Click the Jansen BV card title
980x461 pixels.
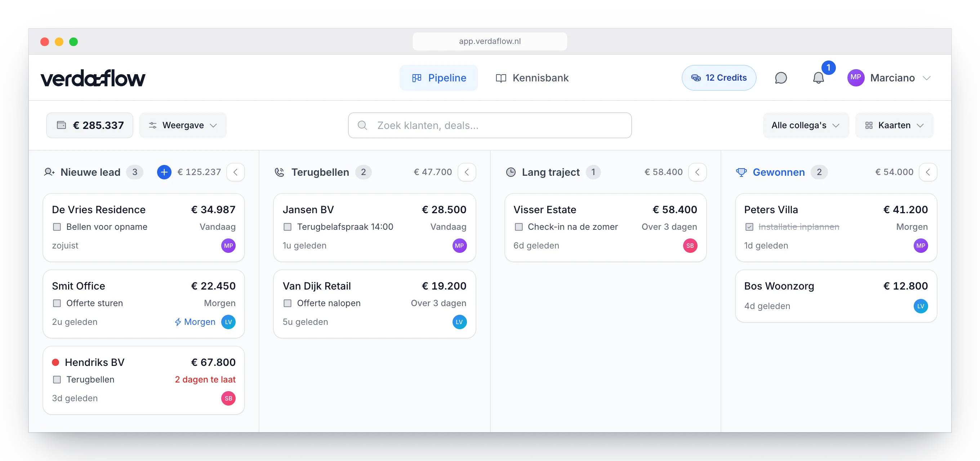(308, 210)
